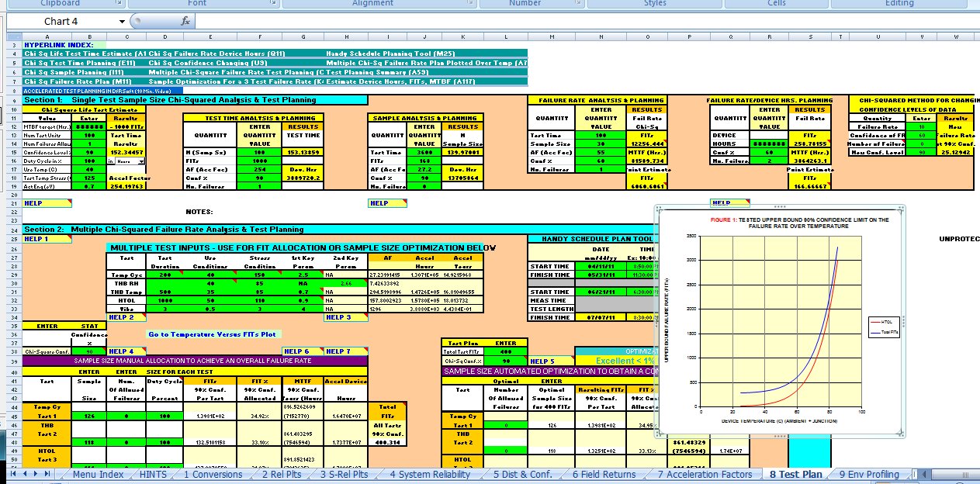The width and height of the screenshot is (980, 484).
Task: Follow Handy Schedule Planning Tool (M25) link
Action: 390,53
